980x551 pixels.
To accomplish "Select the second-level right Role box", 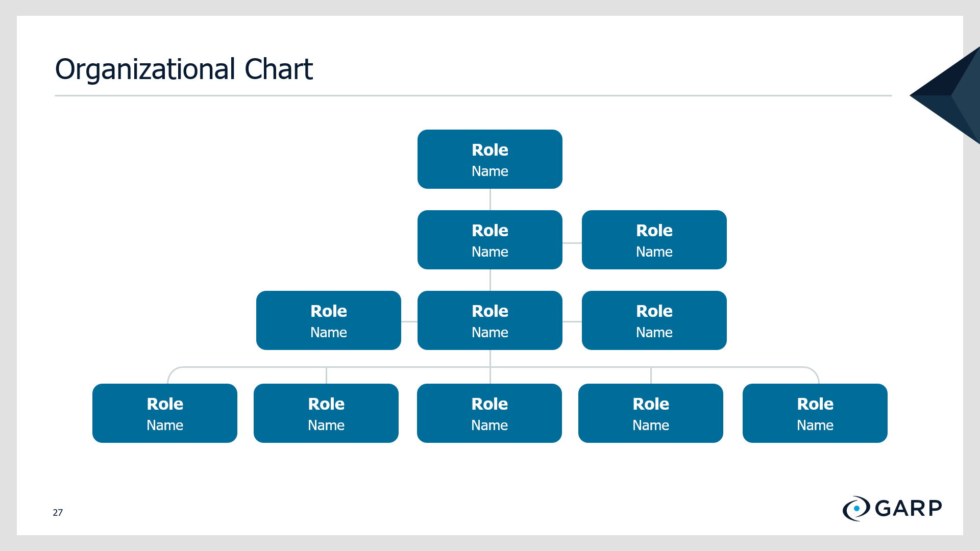I will pyautogui.click(x=654, y=240).
